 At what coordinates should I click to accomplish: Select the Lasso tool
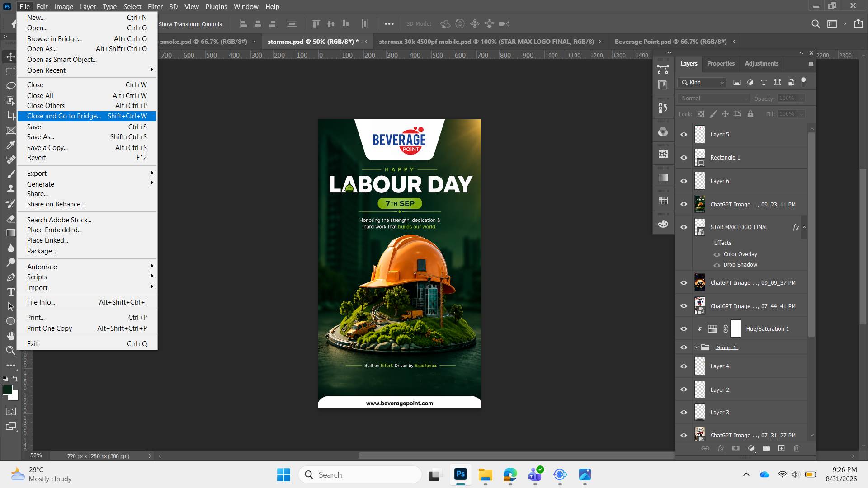coord(10,86)
